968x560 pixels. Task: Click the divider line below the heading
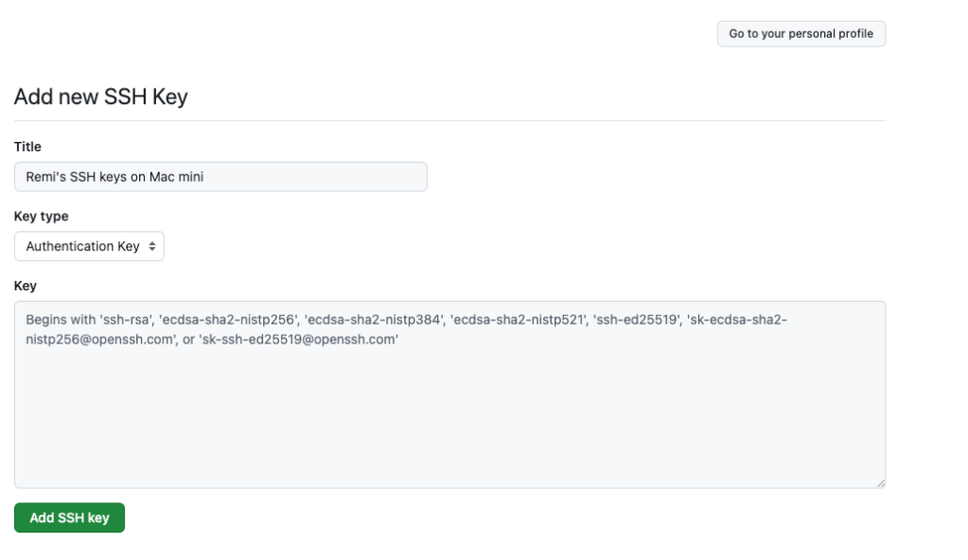(449, 120)
